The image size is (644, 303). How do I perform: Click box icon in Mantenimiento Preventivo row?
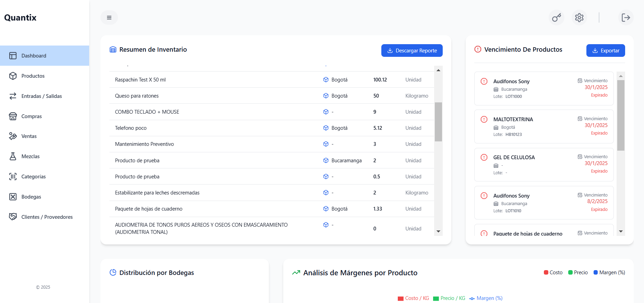point(326,144)
